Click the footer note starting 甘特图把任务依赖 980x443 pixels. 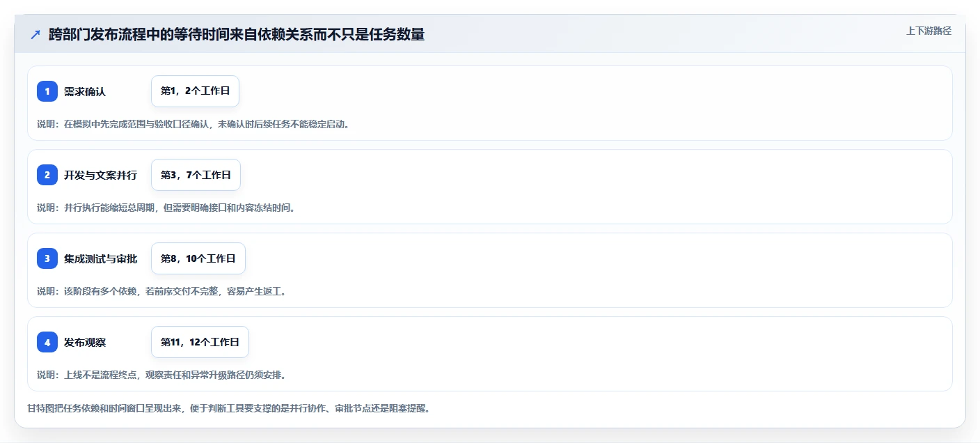[228, 408]
